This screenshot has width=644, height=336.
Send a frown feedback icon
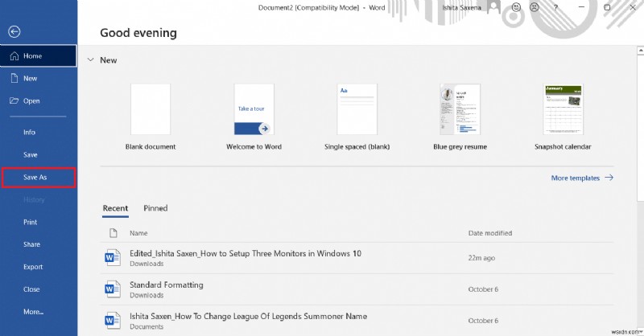(x=535, y=7)
